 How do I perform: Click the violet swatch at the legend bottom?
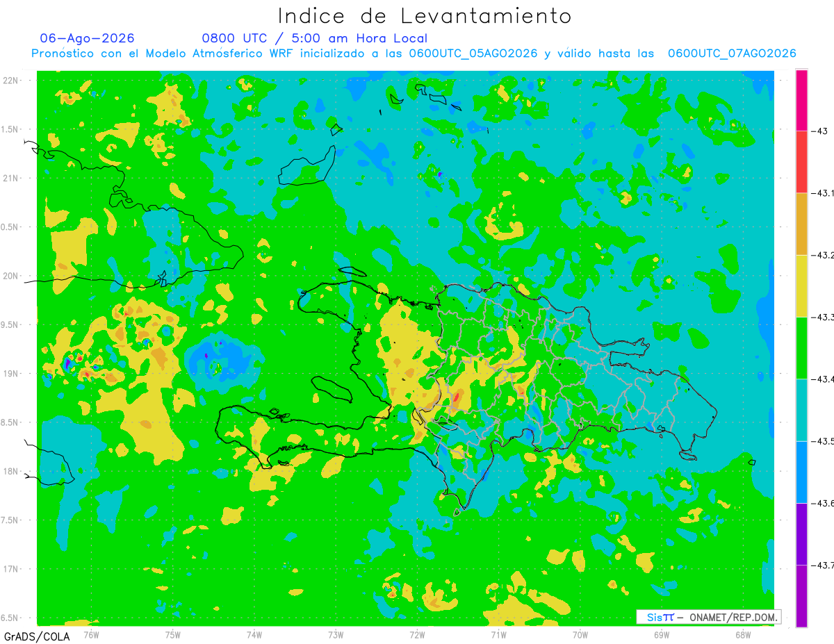pos(801,595)
